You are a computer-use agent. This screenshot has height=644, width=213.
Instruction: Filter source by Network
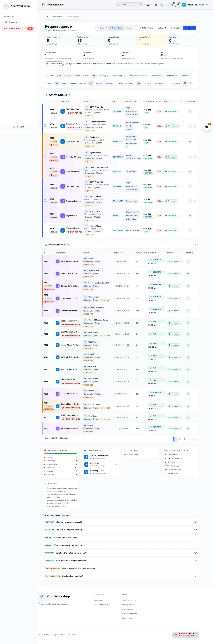160,83
